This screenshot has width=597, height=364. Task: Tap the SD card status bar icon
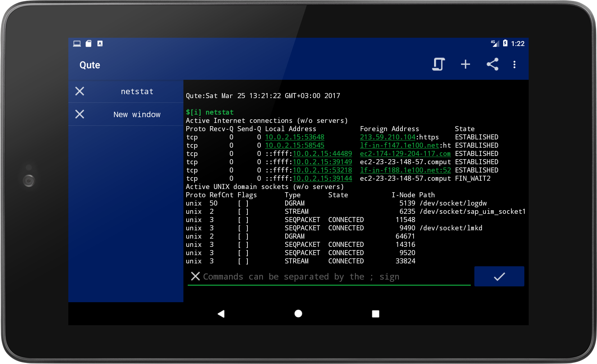coord(88,43)
